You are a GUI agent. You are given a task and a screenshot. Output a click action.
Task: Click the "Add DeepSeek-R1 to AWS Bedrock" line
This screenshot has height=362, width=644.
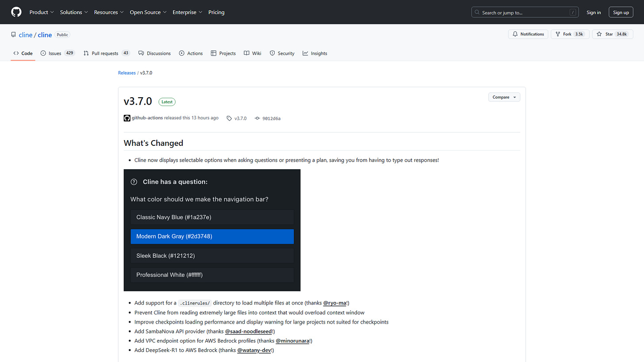pos(204,350)
